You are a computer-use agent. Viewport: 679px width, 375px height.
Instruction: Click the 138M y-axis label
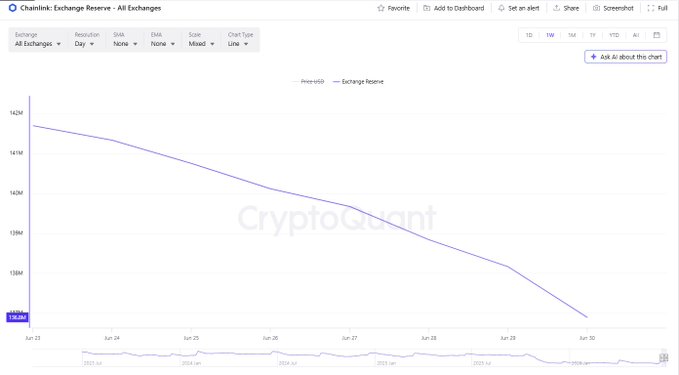(x=16, y=273)
